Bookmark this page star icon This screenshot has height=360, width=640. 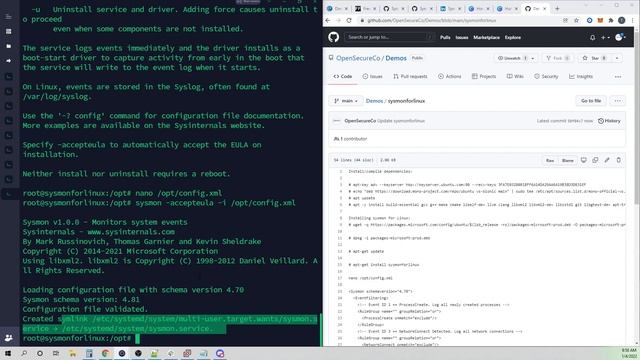pyautogui.click(x=576, y=20)
